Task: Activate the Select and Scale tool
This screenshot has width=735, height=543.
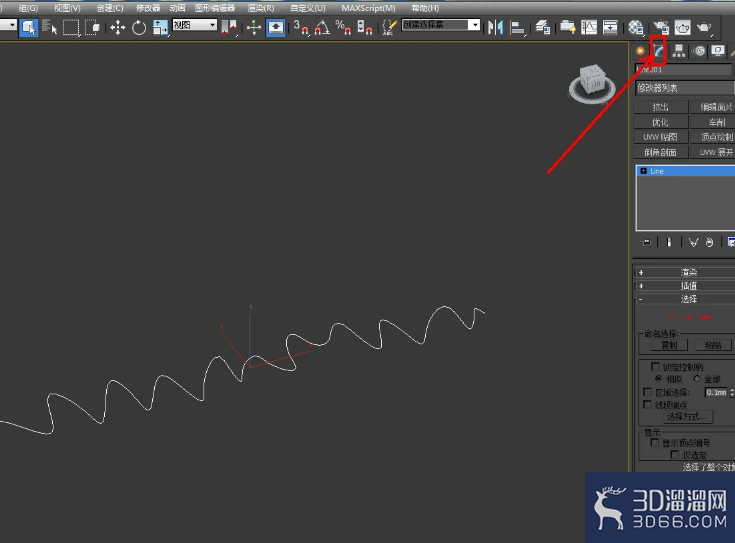Action: pos(160,27)
